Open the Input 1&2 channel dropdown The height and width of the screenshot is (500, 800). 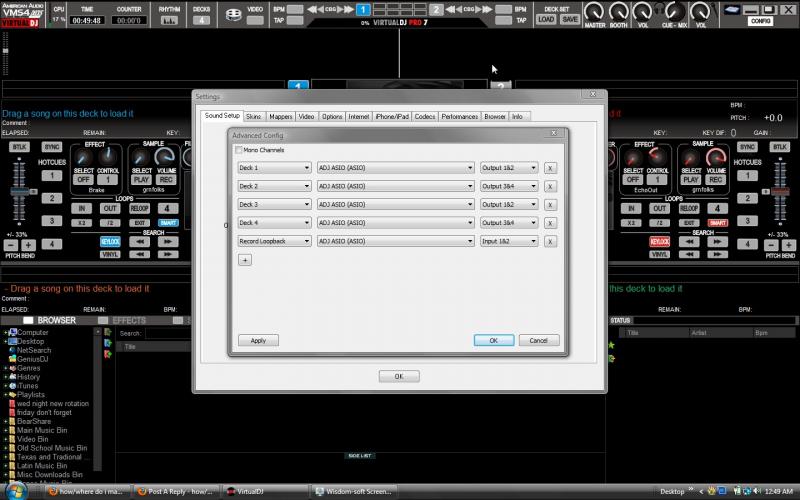pyautogui.click(x=509, y=241)
